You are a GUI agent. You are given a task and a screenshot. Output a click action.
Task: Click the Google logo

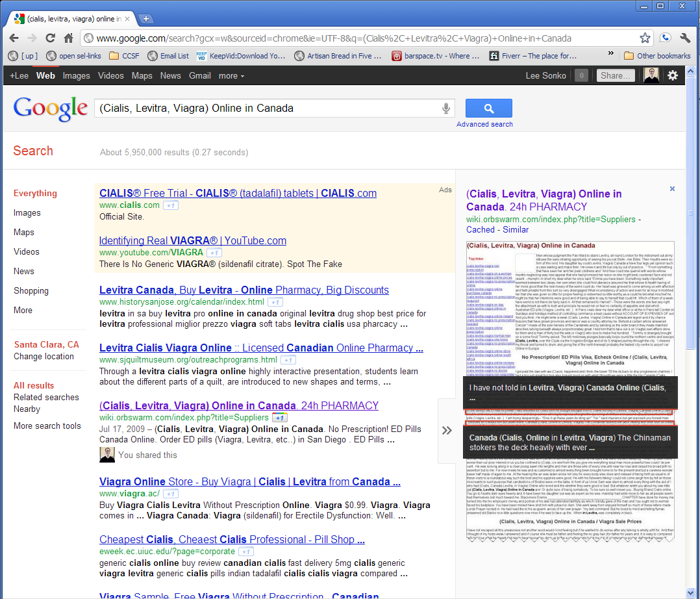tap(50, 108)
